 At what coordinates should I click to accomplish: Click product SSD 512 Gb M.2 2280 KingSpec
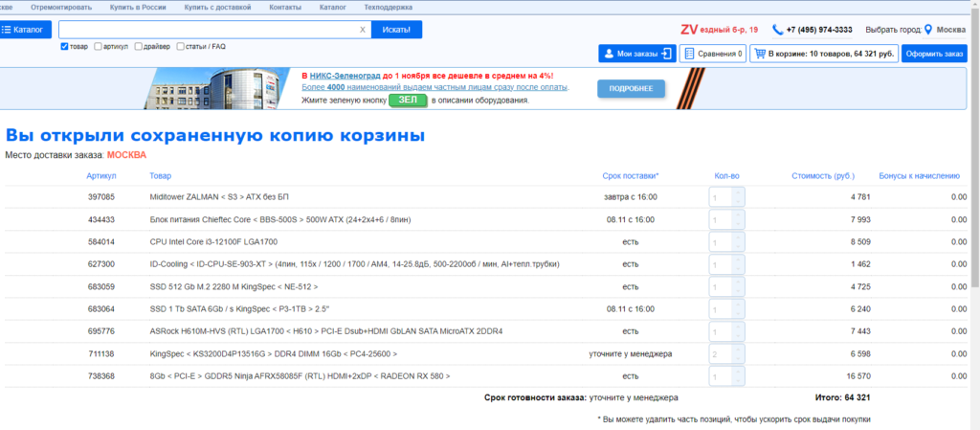click(234, 287)
